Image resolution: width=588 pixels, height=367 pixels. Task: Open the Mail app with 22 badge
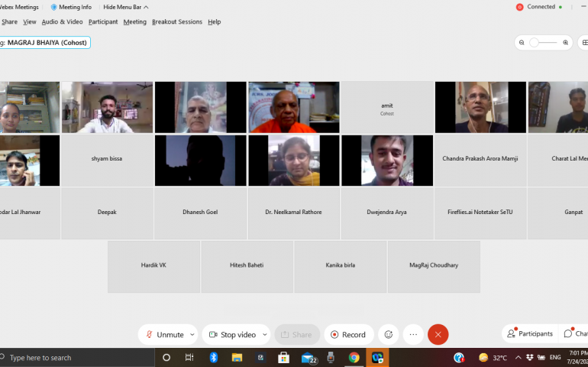(309, 358)
